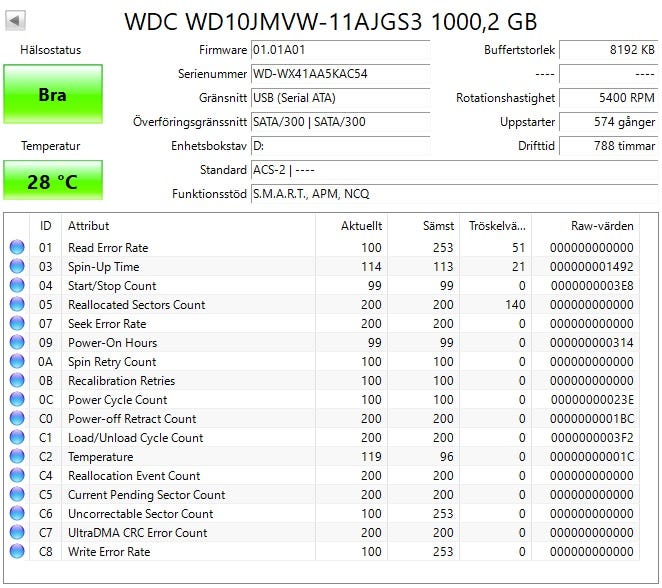Click the status orb beside Write Error Rate
Screen dimensions: 662x588
17,551
